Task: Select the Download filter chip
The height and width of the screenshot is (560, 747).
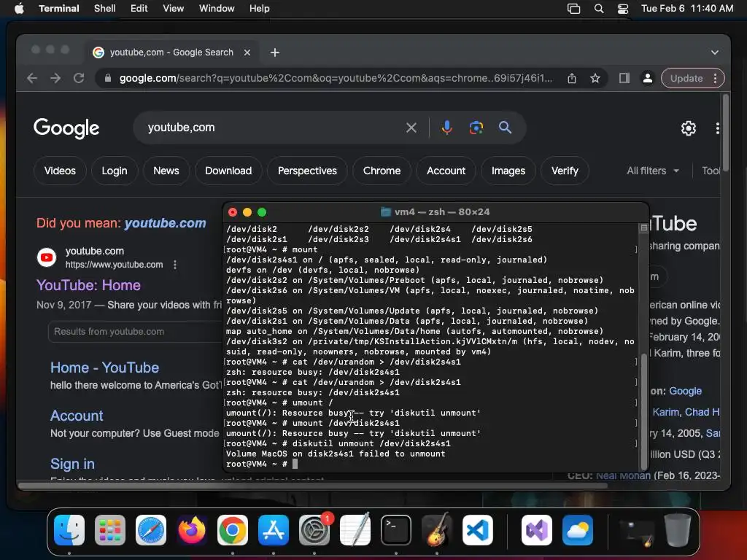Action: click(x=228, y=171)
